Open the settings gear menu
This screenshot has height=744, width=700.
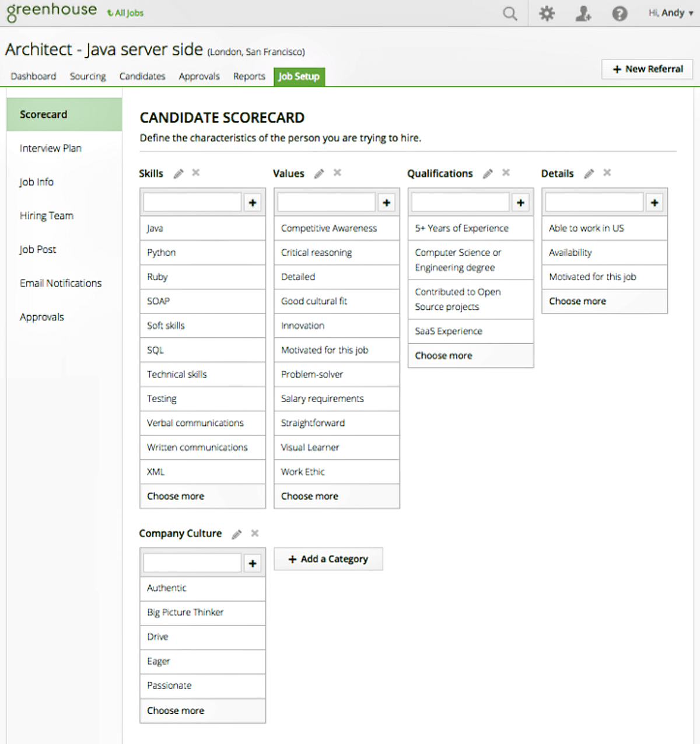(546, 13)
